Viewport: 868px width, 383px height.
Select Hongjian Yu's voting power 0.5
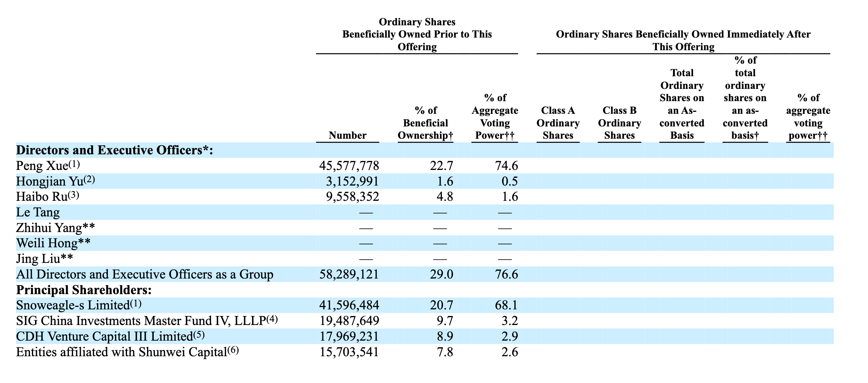click(510, 181)
